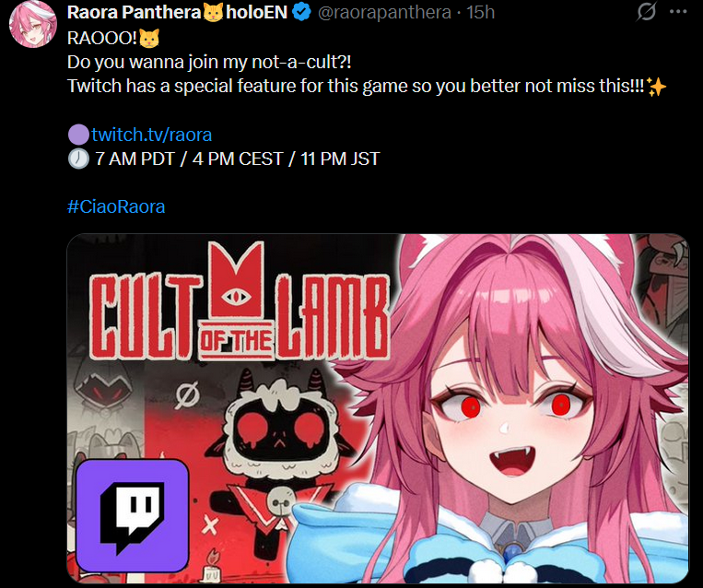
Task: Click the cat emoji after RAOOO!
Action: coord(149,38)
